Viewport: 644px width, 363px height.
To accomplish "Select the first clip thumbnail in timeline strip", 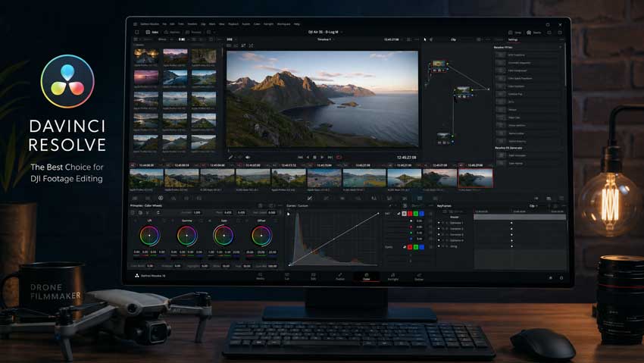I will pyautogui.click(x=146, y=178).
